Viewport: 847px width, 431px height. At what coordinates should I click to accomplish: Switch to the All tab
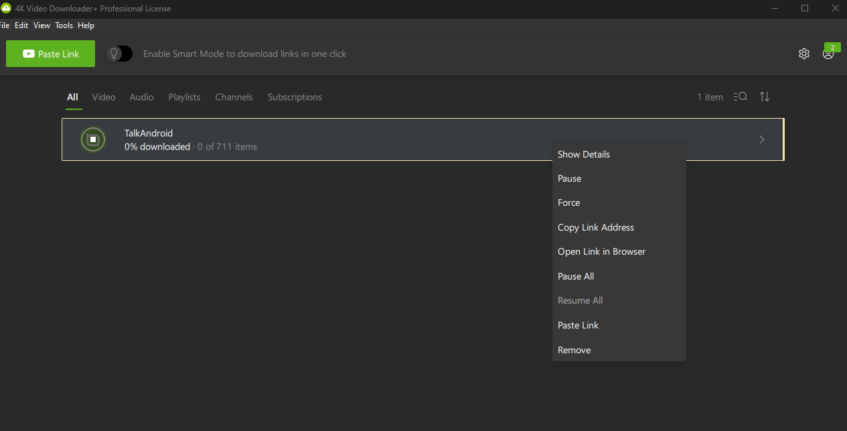pos(72,97)
